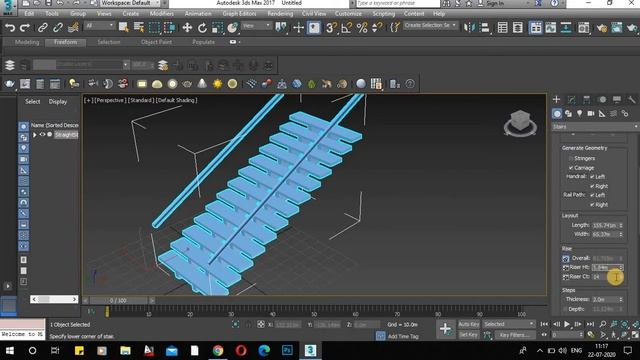Enable the Stringers checkbox

point(571,158)
